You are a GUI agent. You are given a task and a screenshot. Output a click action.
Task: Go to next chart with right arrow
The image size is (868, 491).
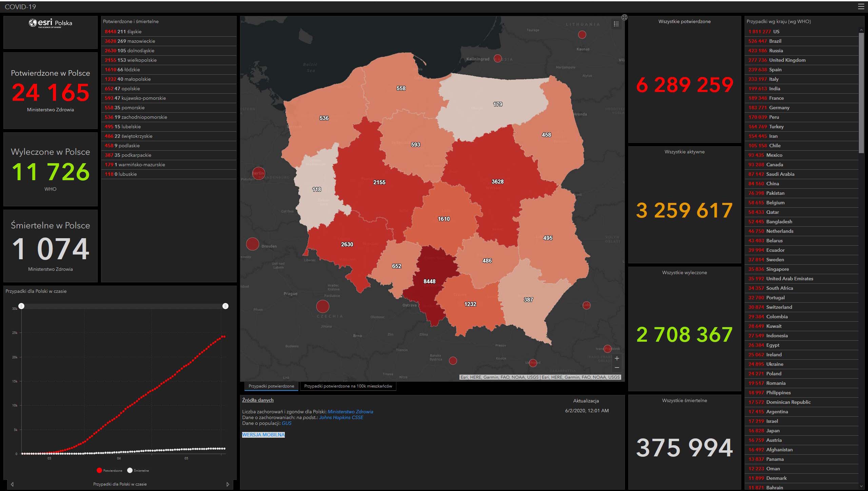coord(228,484)
